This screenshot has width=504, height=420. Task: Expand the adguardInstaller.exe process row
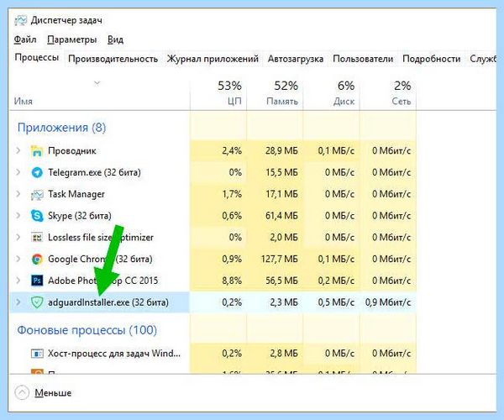click(x=18, y=302)
